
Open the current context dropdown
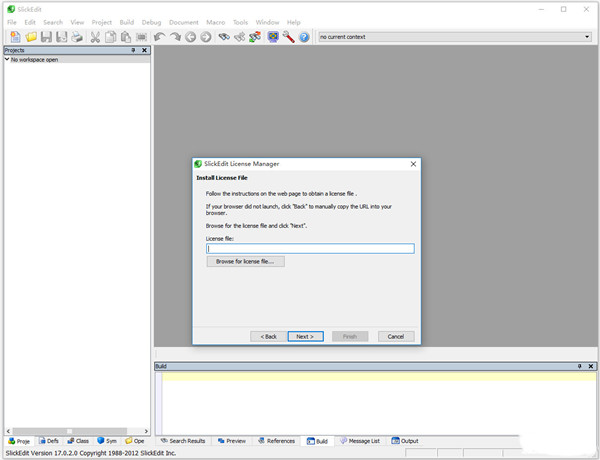coord(587,37)
